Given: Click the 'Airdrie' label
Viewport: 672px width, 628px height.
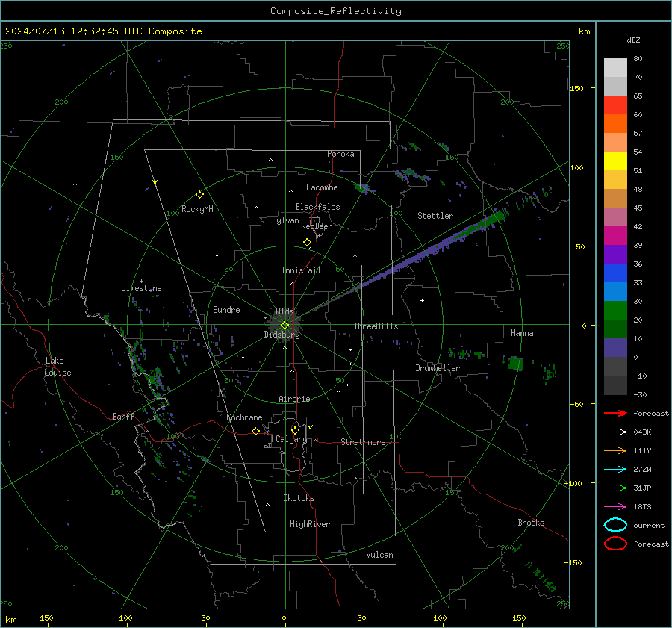Looking at the screenshot, I should (x=294, y=399).
